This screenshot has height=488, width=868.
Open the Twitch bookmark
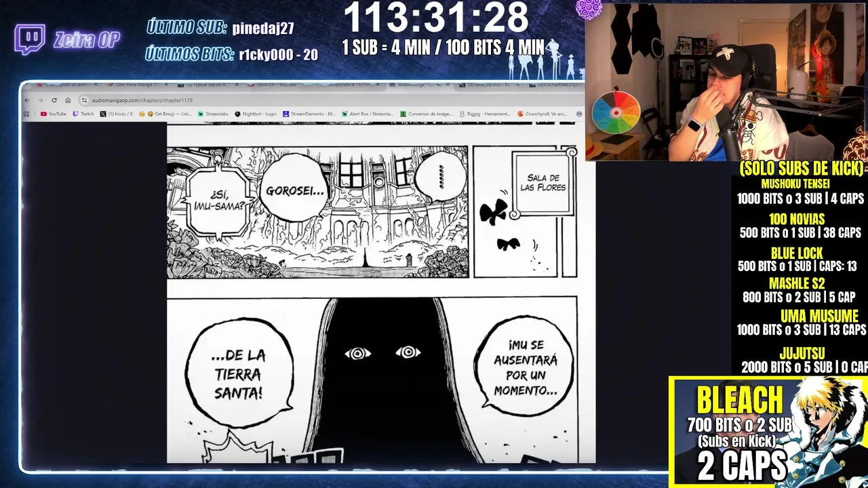pyautogui.click(x=83, y=114)
